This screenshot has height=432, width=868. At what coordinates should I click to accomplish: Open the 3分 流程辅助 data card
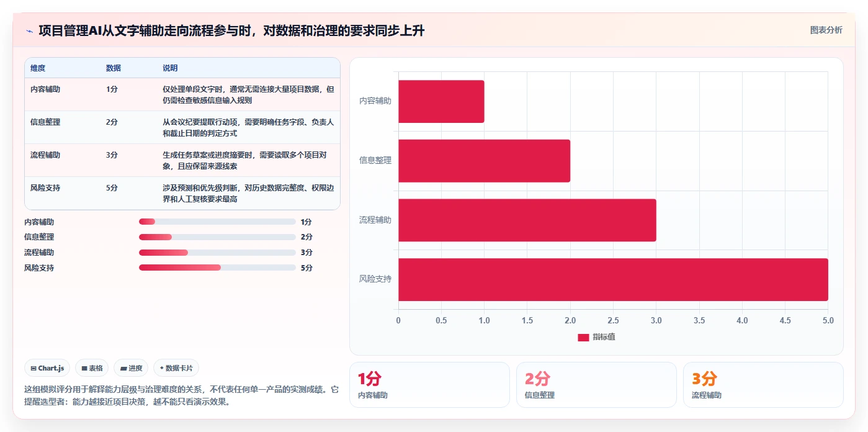tap(763, 385)
